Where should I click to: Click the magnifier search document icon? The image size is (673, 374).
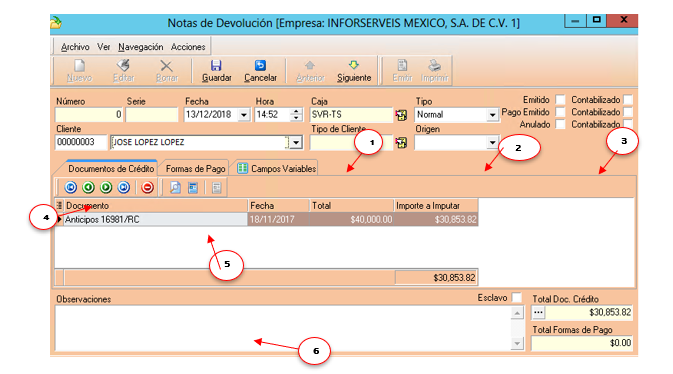point(175,188)
